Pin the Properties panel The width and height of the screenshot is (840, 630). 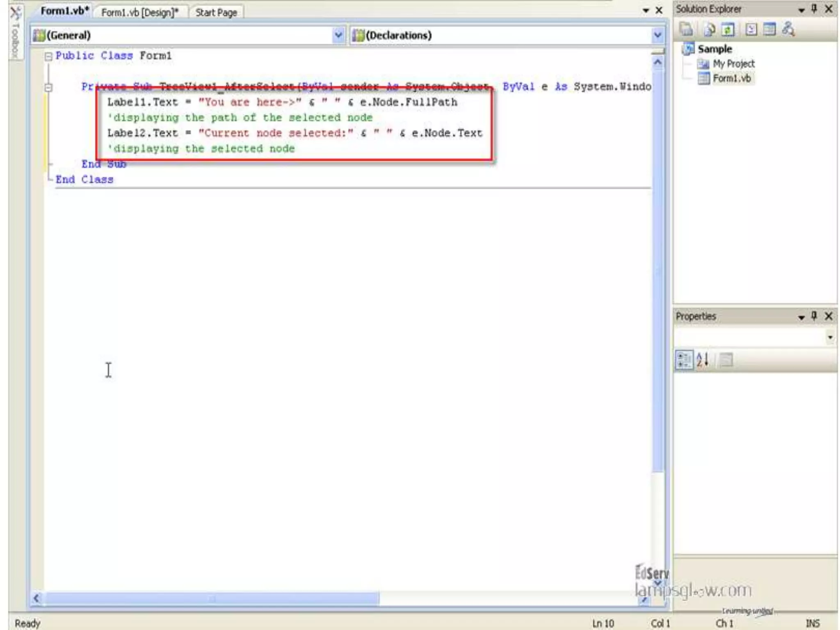click(x=815, y=316)
